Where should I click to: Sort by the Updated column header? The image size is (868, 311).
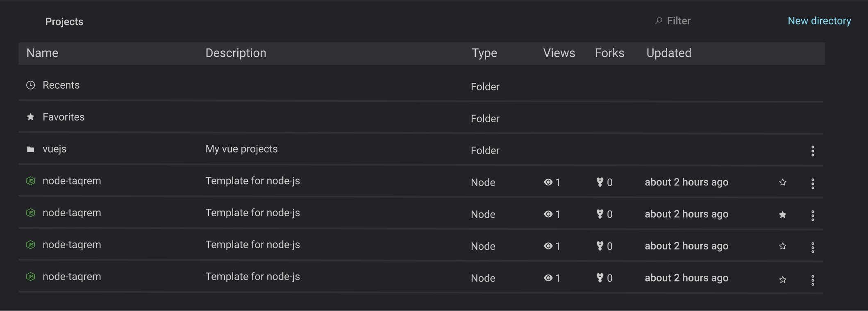coord(668,53)
